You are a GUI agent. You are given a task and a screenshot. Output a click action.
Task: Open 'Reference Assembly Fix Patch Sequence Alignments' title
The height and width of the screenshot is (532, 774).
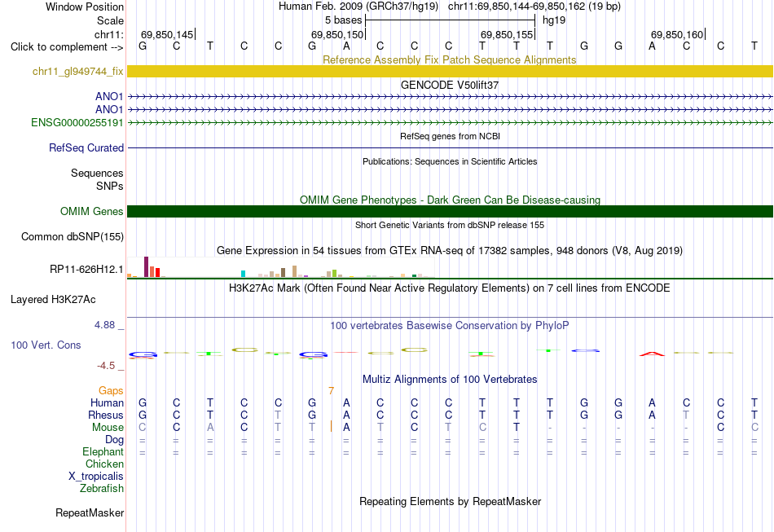449,59
